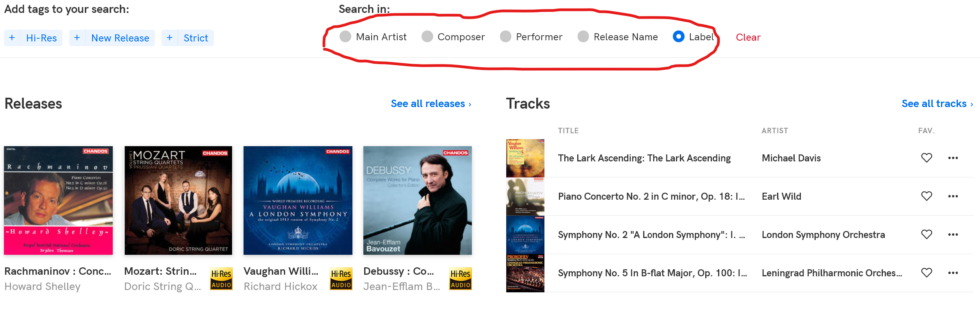Viewport: 980px width, 315px height.
Task: Open the Debussy Bavouzet album cover
Action: 418,200
